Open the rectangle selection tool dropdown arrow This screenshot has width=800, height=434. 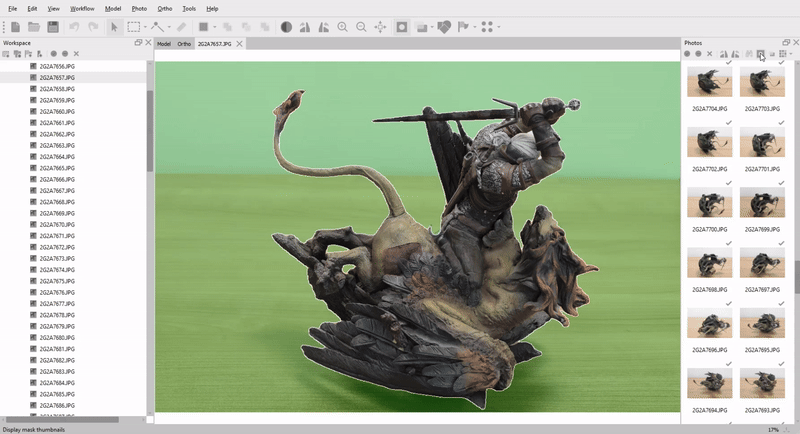click(145, 27)
